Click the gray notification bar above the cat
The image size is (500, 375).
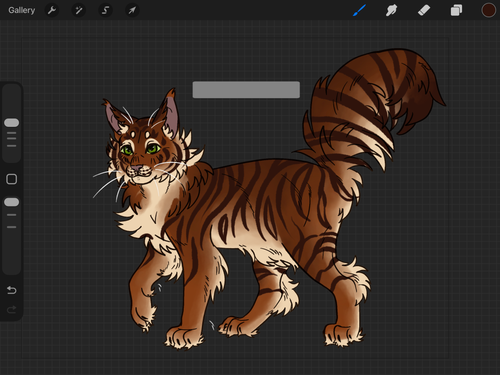click(x=246, y=90)
